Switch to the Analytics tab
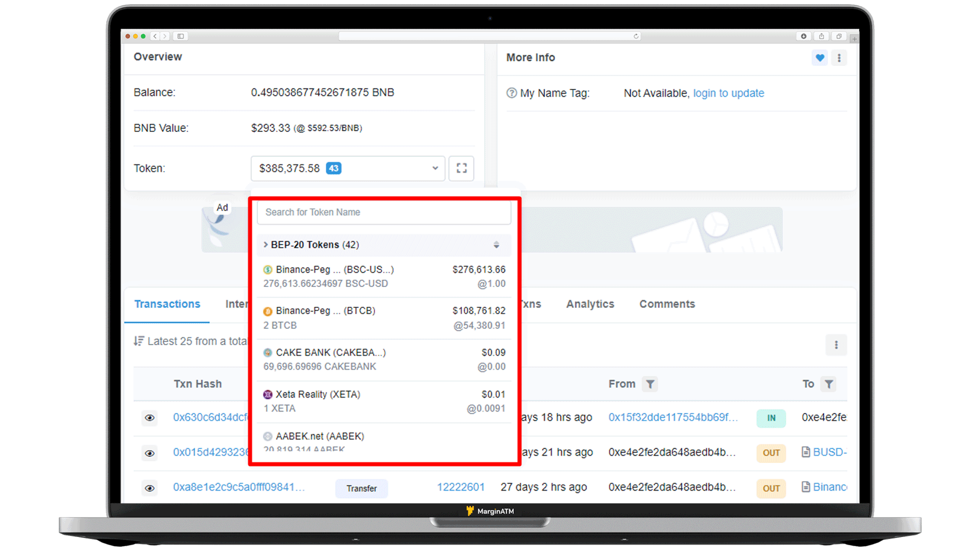Image resolution: width=980 pixels, height=551 pixels. pos(590,304)
